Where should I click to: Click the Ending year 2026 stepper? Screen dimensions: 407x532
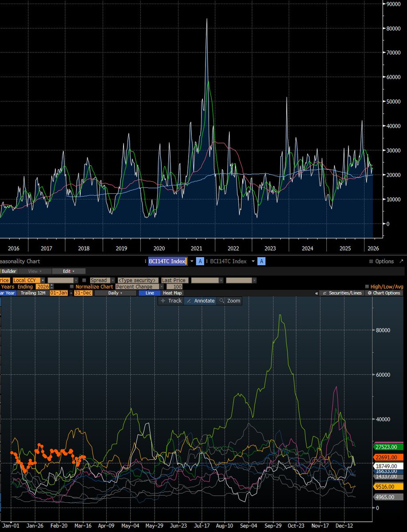pyautogui.click(x=52, y=287)
